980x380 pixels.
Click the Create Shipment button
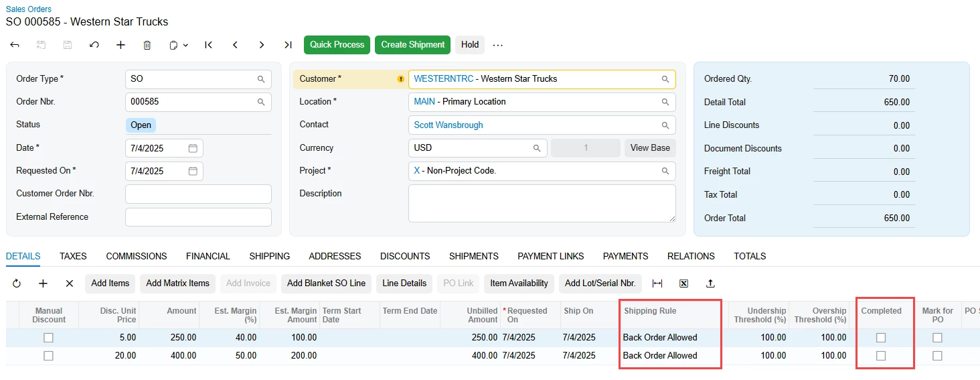coord(413,45)
